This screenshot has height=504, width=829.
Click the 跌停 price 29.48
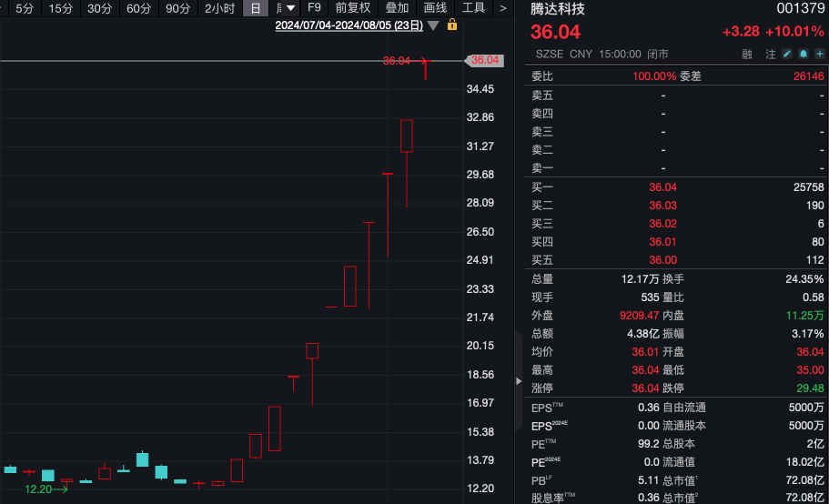[810, 388]
